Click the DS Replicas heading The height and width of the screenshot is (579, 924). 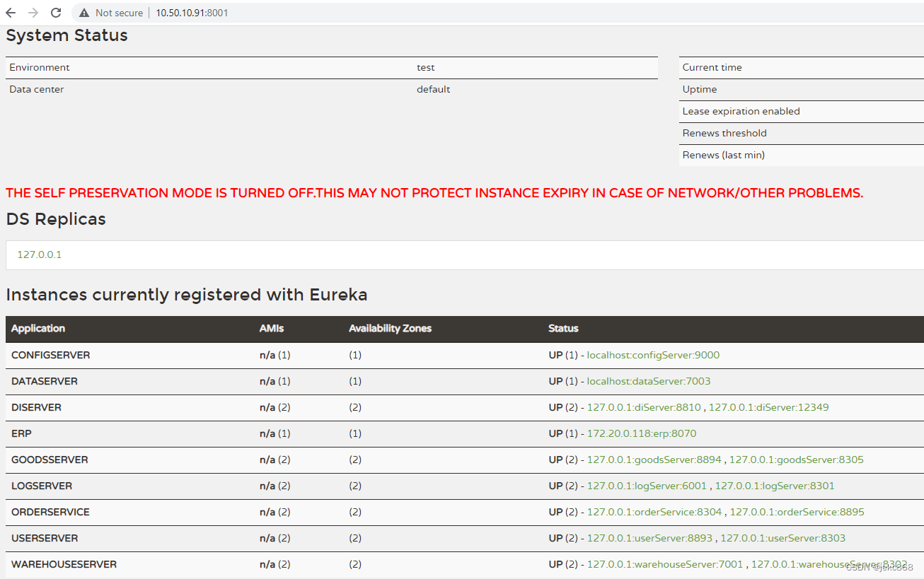56,219
